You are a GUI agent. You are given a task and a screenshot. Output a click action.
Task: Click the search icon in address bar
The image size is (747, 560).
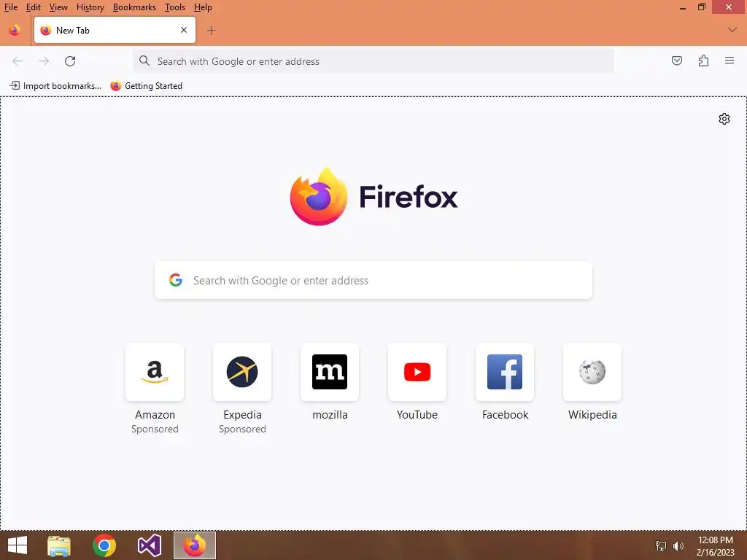[144, 61]
